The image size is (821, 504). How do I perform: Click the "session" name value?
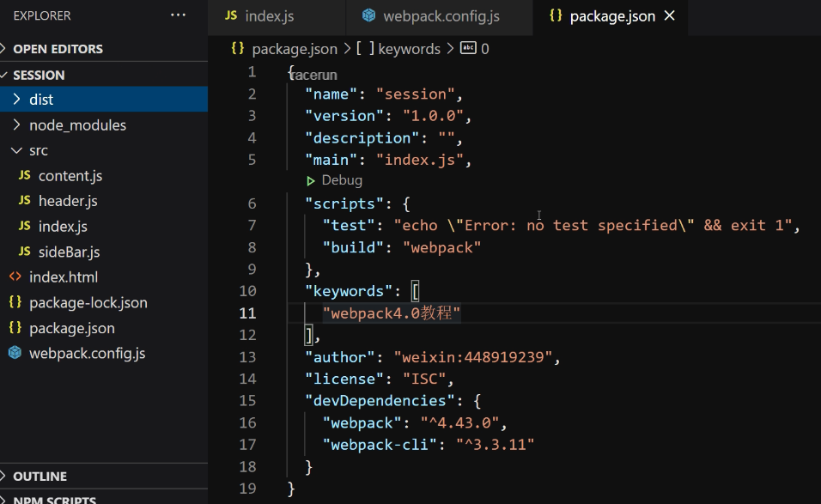[415, 94]
